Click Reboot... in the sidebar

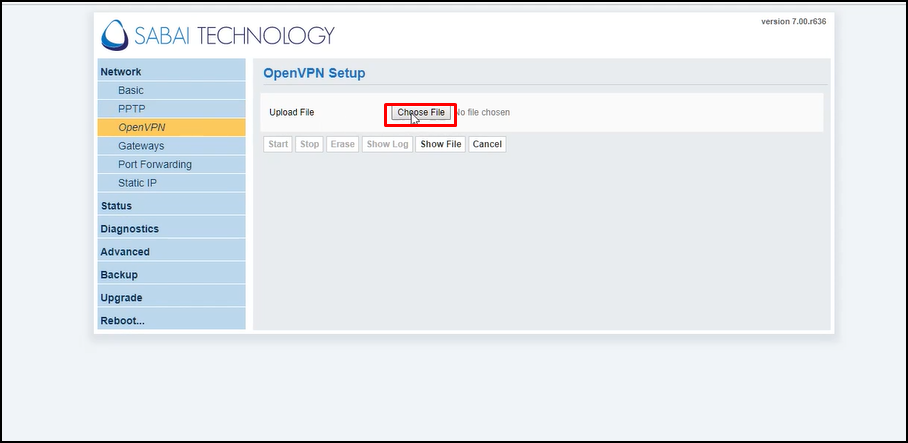coord(122,321)
